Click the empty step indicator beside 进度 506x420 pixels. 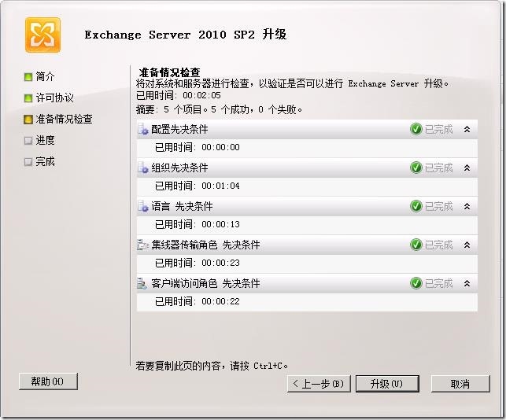pyautogui.click(x=28, y=141)
